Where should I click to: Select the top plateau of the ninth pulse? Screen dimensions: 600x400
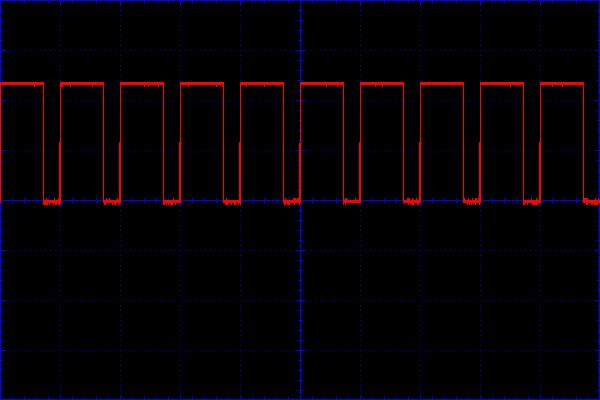coord(502,85)
